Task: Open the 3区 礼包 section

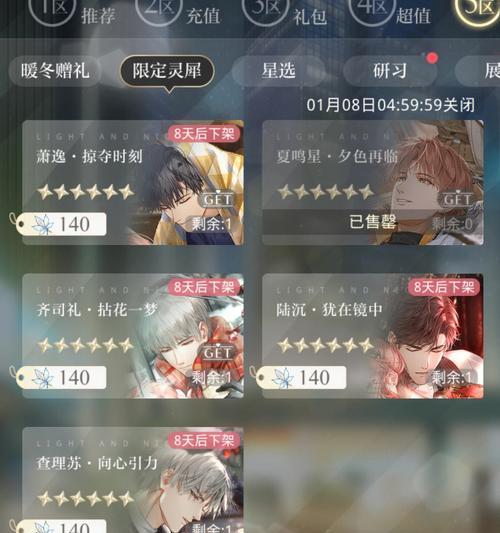Action: tap(285, 12)
